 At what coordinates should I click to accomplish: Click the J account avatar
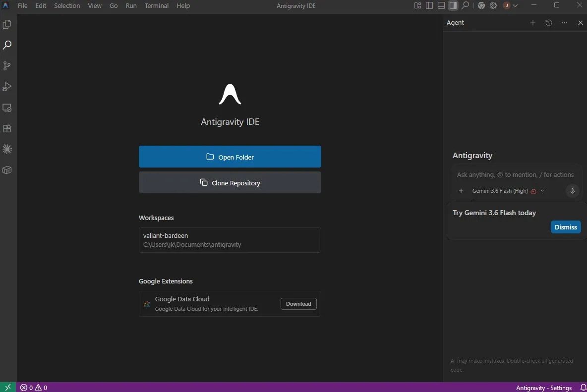click(x=507, y=5)
